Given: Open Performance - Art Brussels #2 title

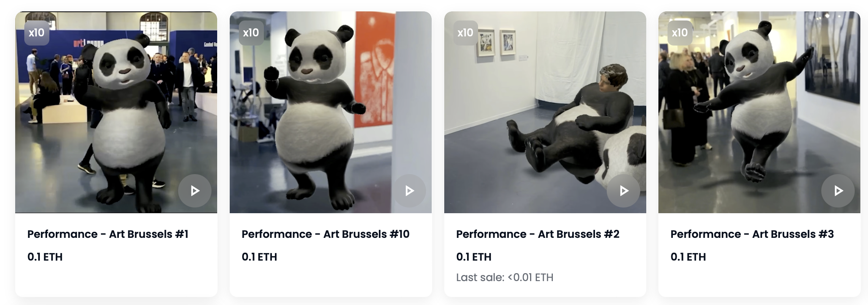Looking at the screenshot, I should (538, 234).
